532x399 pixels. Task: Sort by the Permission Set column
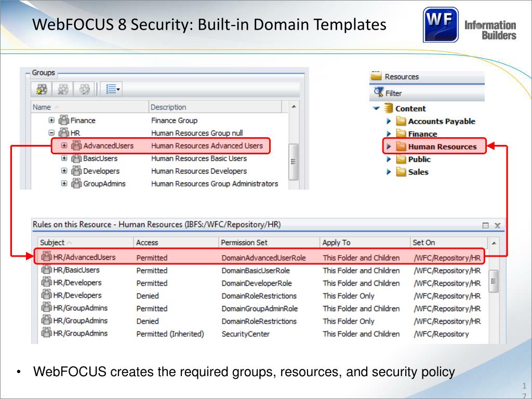(x=244, y=243)
